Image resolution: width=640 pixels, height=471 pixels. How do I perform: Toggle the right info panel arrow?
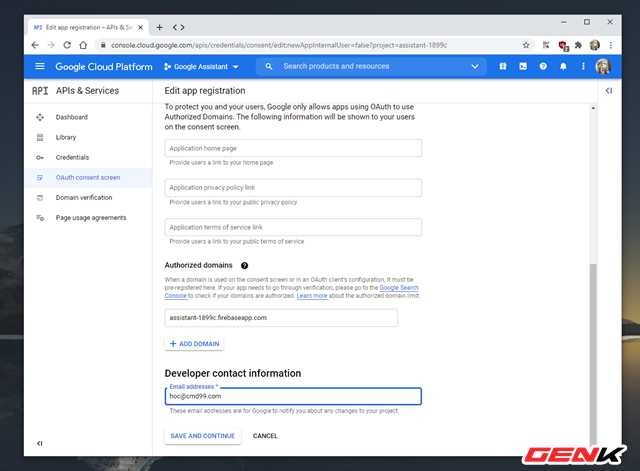coord(609,91)
